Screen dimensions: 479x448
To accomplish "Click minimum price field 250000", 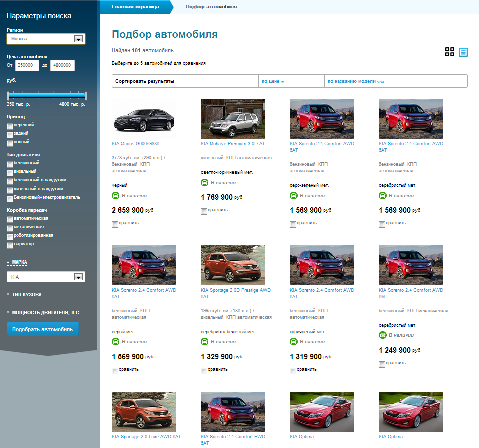I will 27,65.
